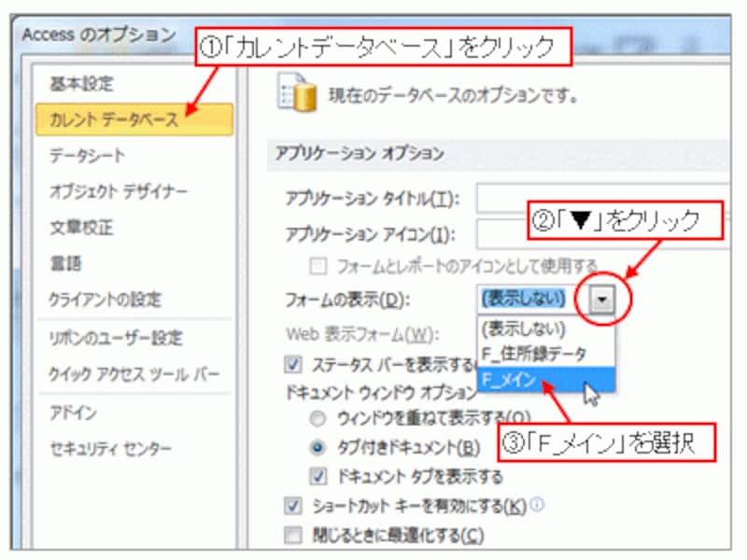The width and height of the screenshot is (747, 560).
Task: Open the データシート options
Action: click(x=87, y=156)
